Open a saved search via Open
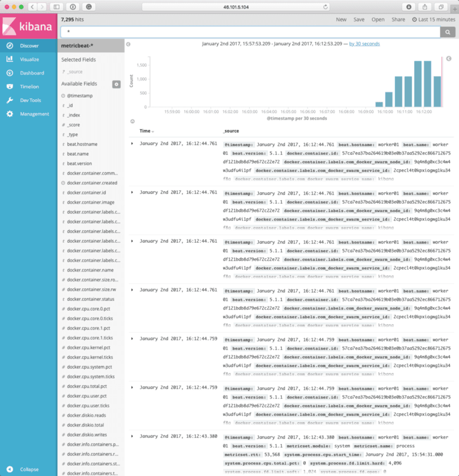This screenshot has height=476, width=459. [x=378, y=19]
